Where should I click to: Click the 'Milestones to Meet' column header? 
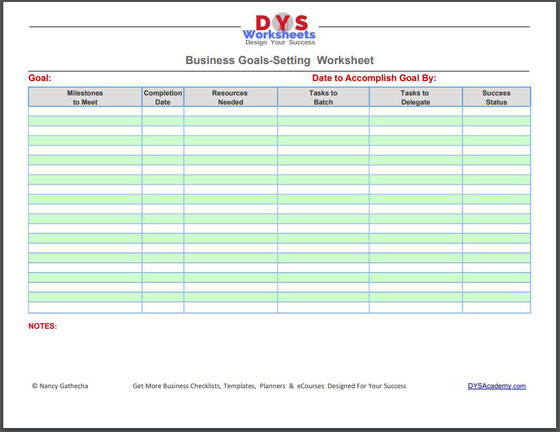[x=85, y=97]
